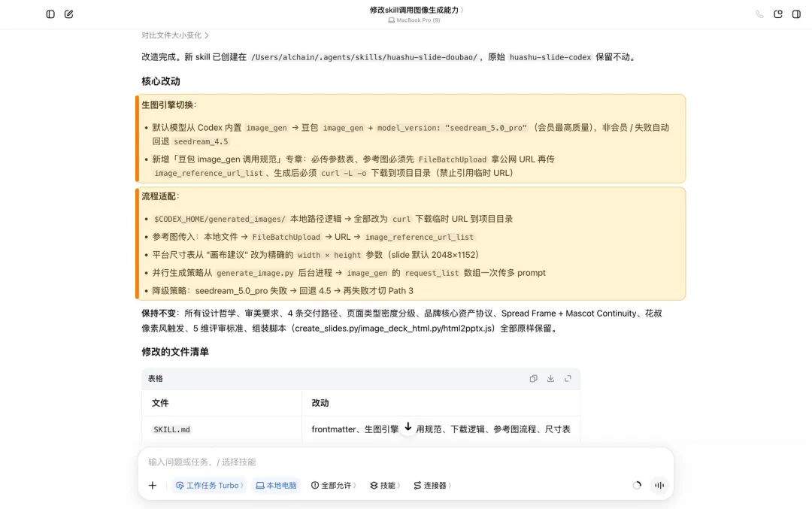Viewport: 812px width, 509px height.
Task: Toggle the left sidebar panel icon
Action: pyautogui.click(x=50, y=14)
